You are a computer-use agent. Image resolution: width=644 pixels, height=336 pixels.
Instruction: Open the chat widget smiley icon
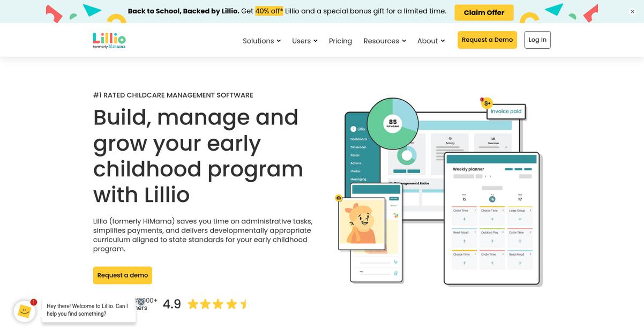pos(24,311)
